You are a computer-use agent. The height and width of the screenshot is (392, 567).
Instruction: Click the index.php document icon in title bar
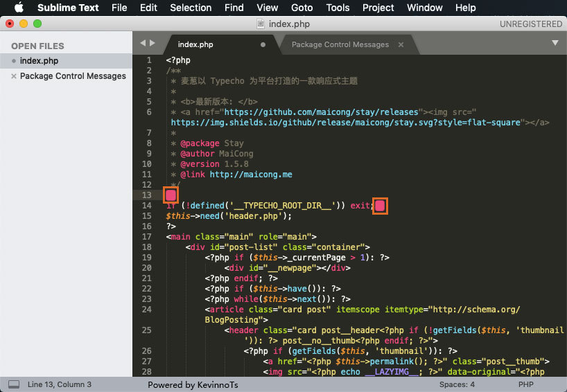click(x=261, y=24)
